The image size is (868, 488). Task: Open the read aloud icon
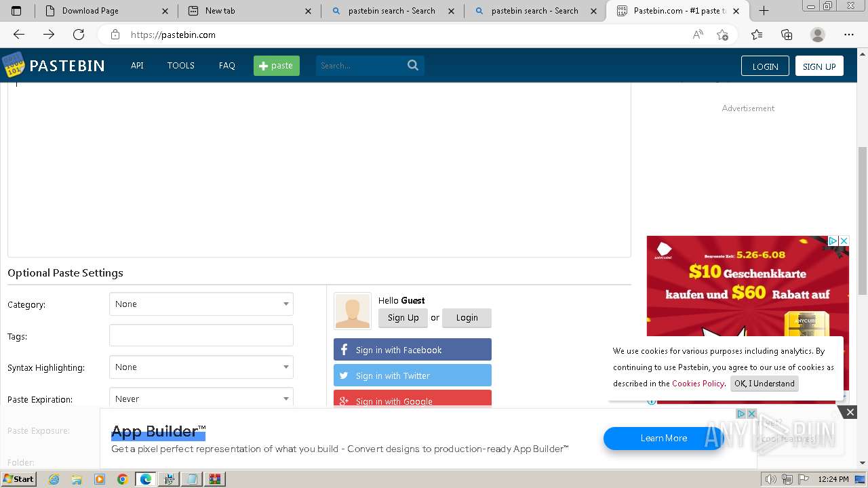[x=698, y=35]
